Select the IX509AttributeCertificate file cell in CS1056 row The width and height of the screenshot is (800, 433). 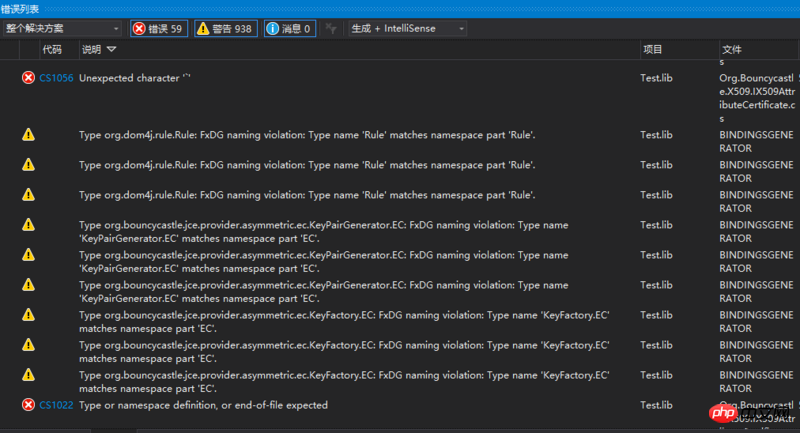pyautogui.click(x=757, y=98)
